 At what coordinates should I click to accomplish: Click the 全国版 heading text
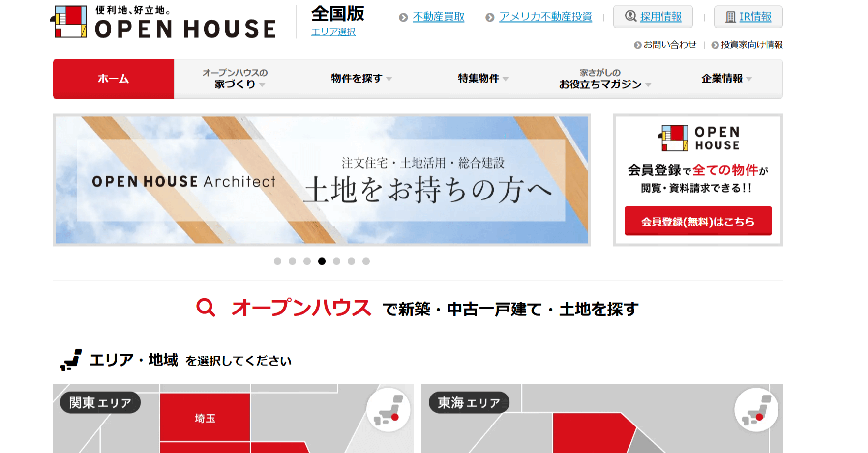pyautogui.click(x=338, y=14)
